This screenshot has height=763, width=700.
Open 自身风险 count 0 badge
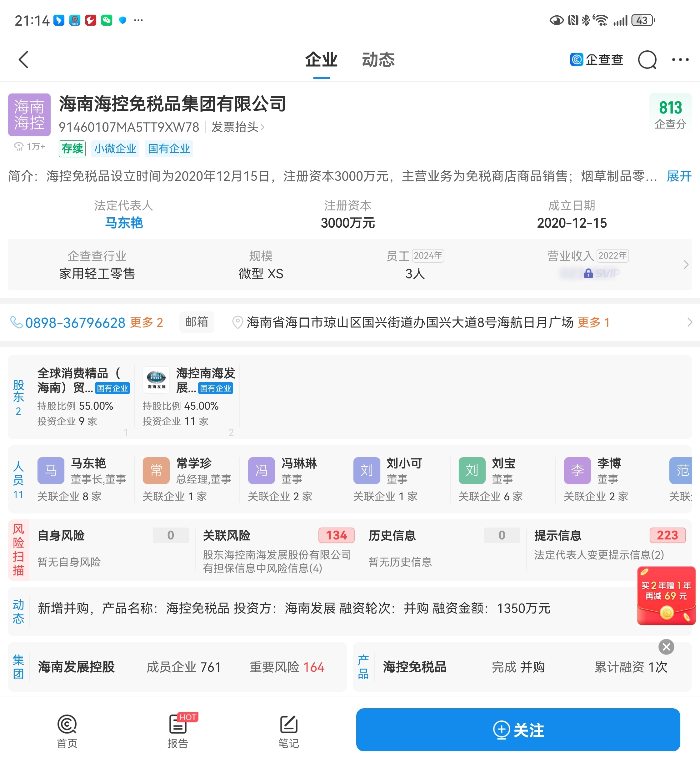(170, 535)
